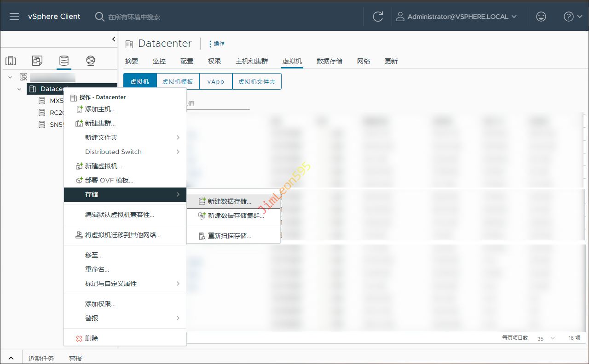Click the '虚拟机模板' sub-tab button
This screenshot has height=364, width=589.
178,81
